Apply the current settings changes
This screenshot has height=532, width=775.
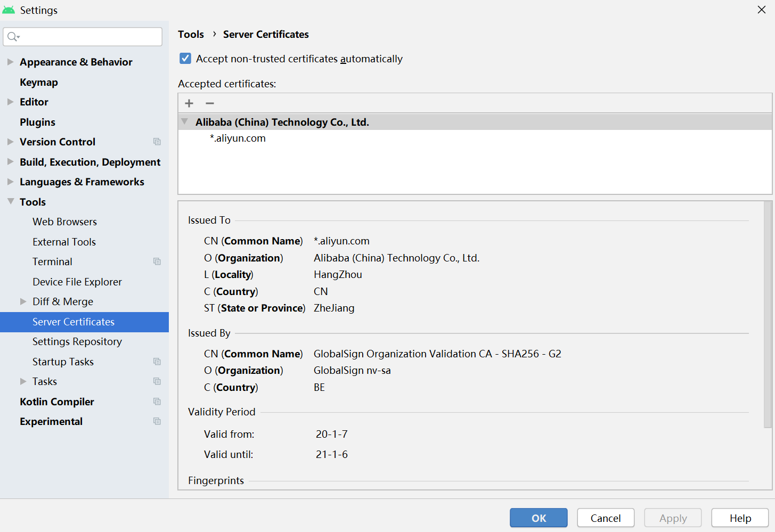click(673, 517)
